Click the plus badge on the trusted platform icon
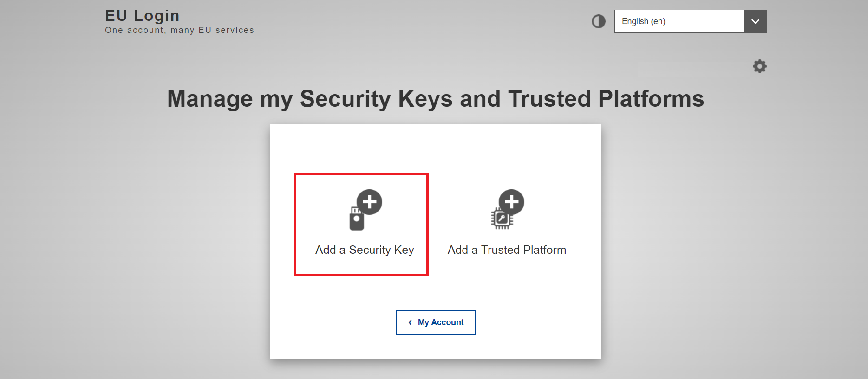Screen dimensions: 868x379 (x=511, y=202)
